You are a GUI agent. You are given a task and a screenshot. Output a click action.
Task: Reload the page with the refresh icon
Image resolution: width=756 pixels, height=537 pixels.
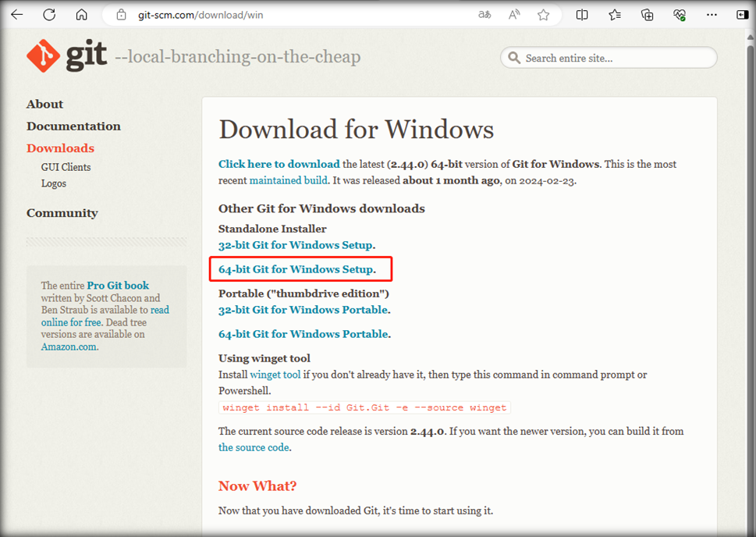pos(49,15)
